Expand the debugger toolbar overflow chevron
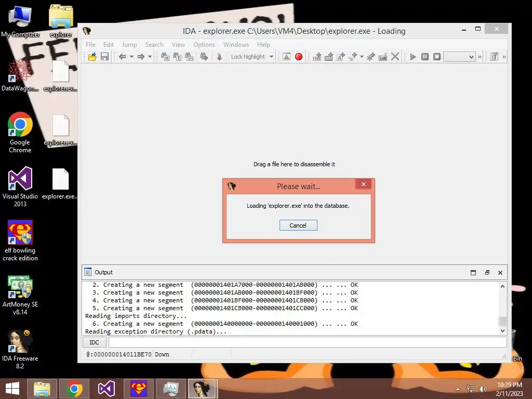This screenshot has width=532, height=399. 480,57
